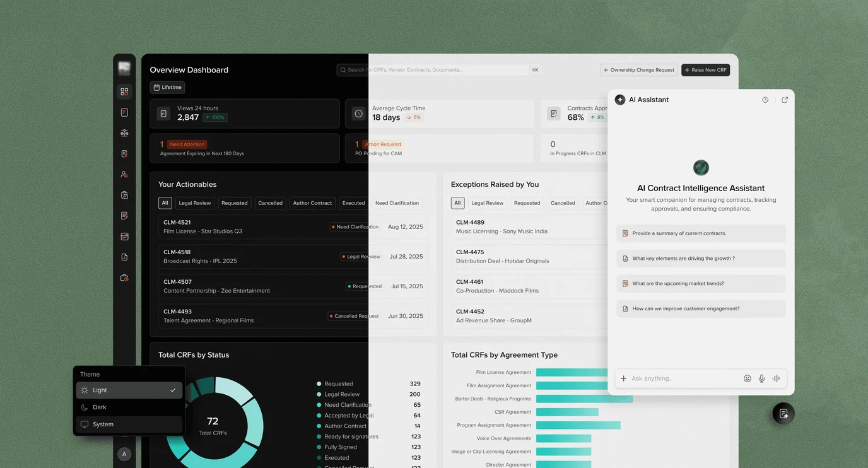
Task: Click the clipboard icon in the sidebar
Action: (x=124, y=195)
